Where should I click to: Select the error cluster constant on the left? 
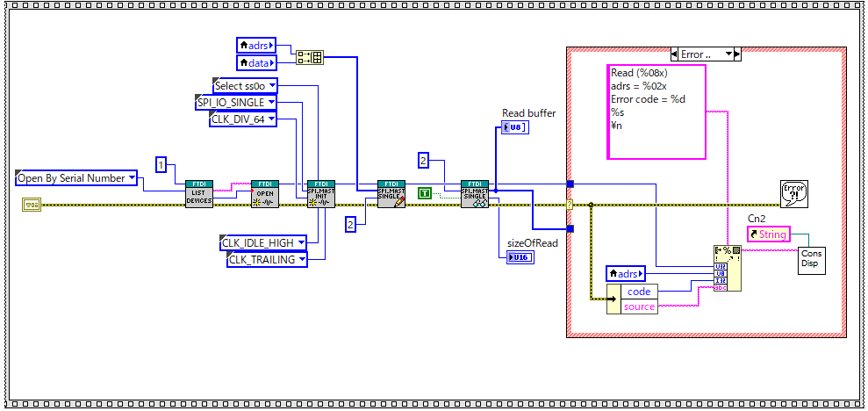tap(32, 205)
